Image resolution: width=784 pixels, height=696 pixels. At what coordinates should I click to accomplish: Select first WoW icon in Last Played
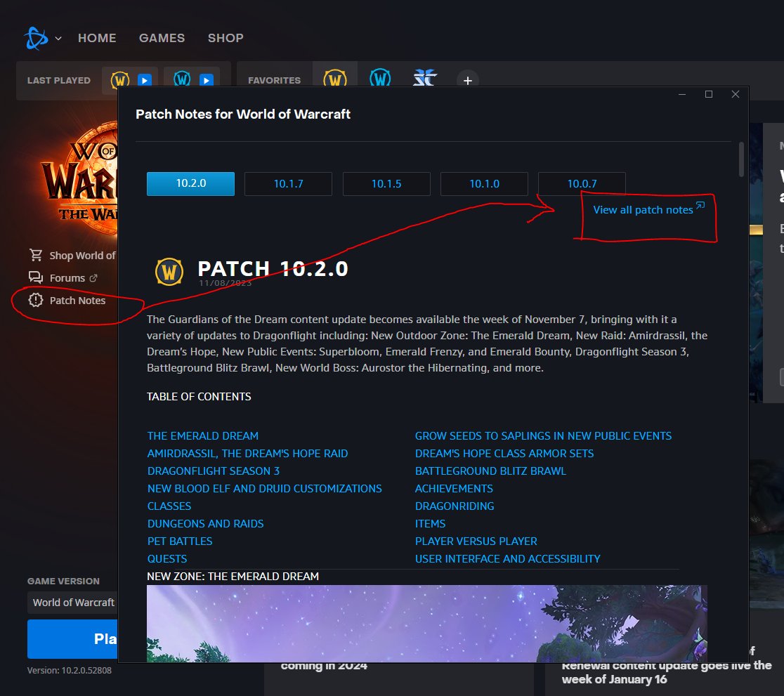120,80
